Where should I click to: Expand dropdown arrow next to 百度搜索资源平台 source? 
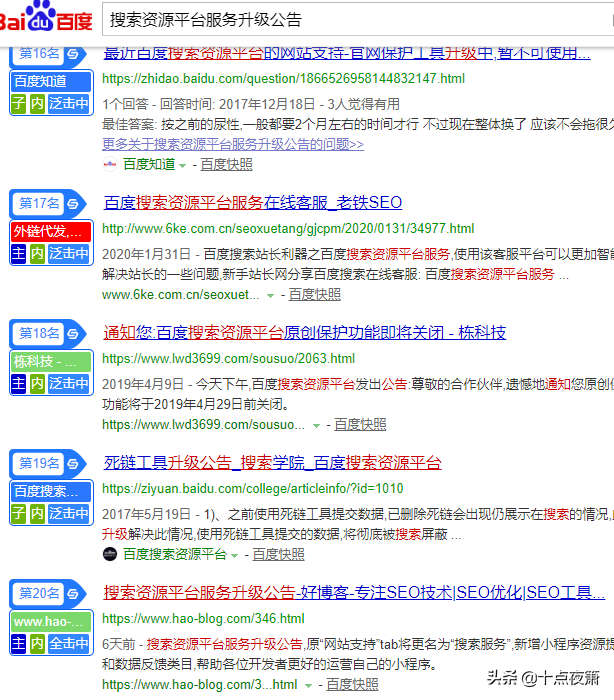coord(234,555)
